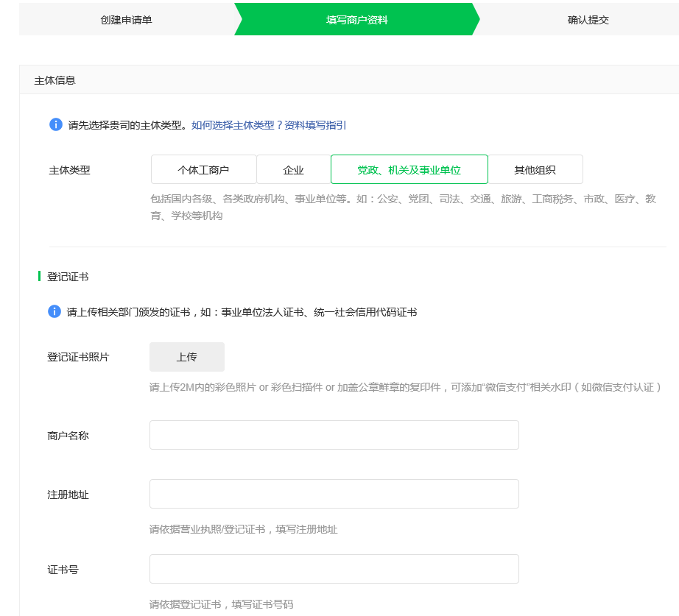Choose the 党政、机关及事业单位 option
This screenshot has height=616, width=679.
click(x=409, y=169)
